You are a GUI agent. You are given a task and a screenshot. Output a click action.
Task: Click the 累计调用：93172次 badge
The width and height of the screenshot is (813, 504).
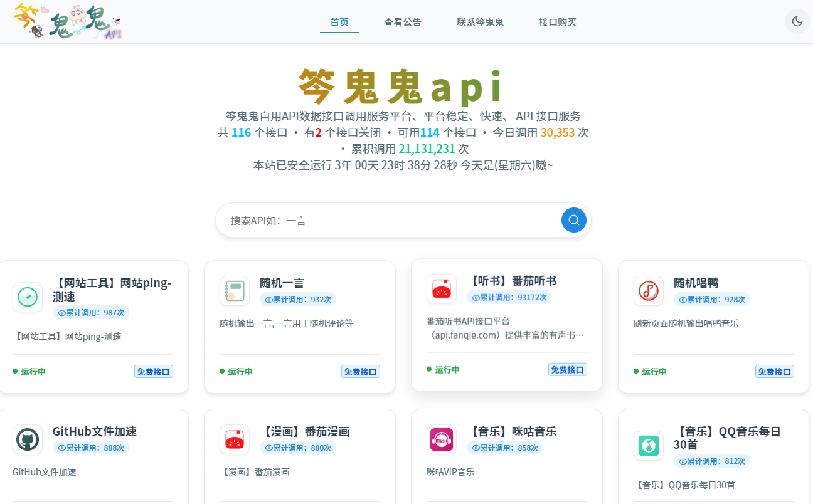point(509,297)
